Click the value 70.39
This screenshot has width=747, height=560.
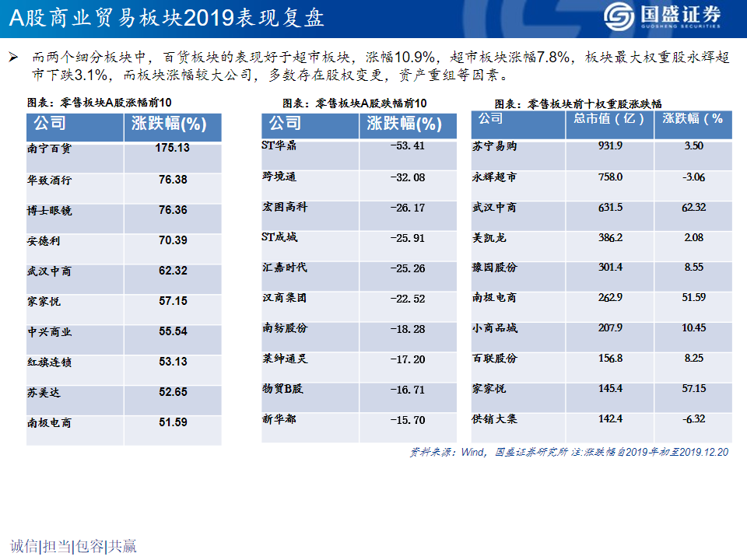pyautogui.click(x=173, y=240)
